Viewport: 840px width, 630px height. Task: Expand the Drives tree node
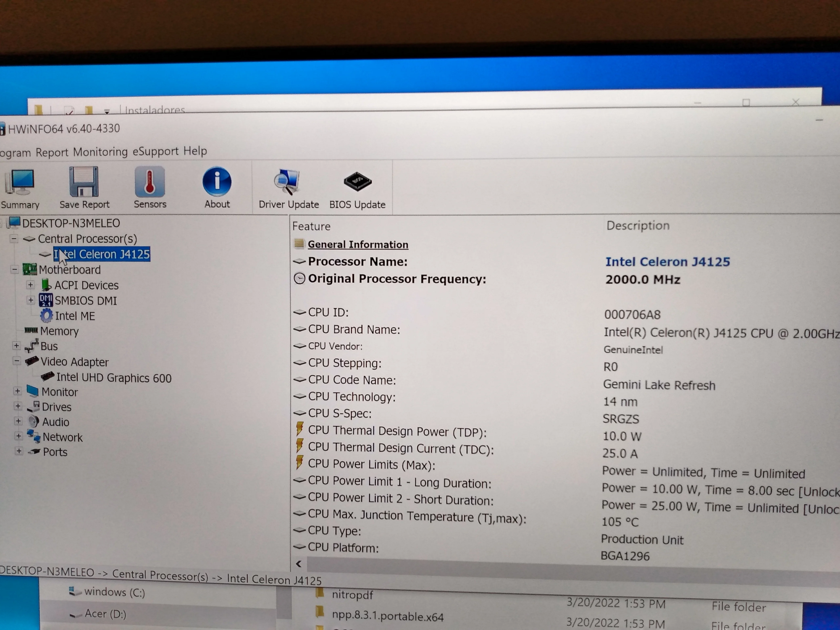pyautogui.click(x=18, y=406)
